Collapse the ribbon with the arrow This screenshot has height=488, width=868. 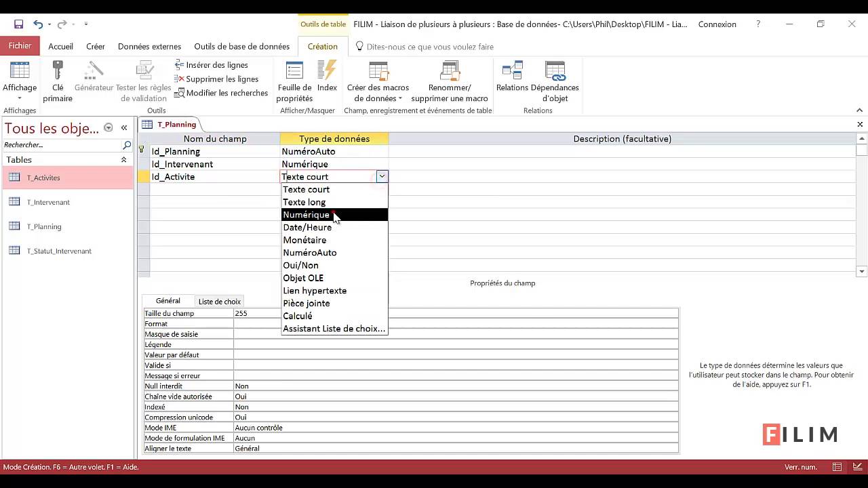(x=860, y=110)
